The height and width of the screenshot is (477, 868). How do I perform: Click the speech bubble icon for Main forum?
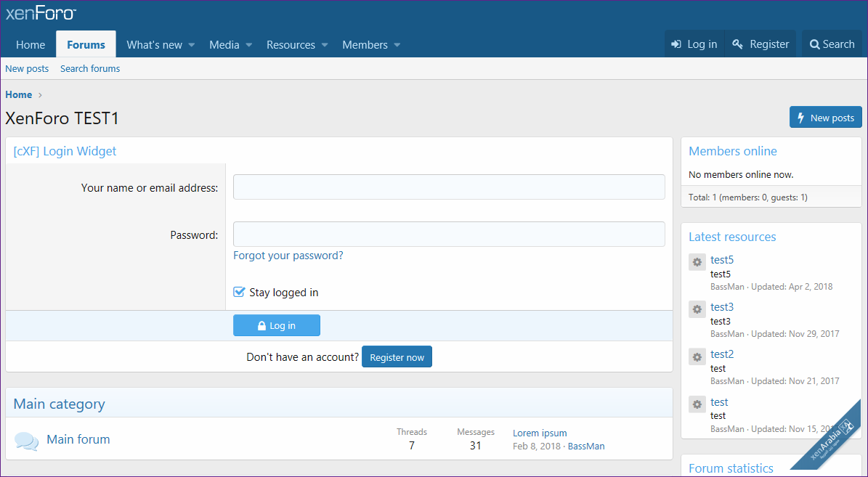26,439
